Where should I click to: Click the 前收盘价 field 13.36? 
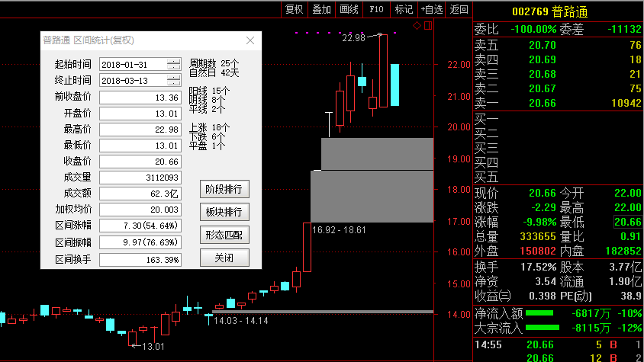(140, 98)
